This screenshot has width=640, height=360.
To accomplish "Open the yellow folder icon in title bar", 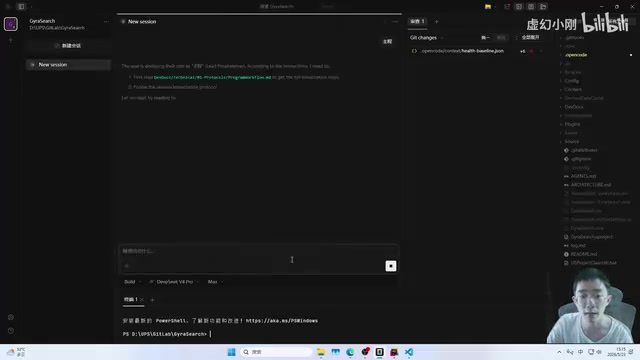I will click(x=488, y=7).
